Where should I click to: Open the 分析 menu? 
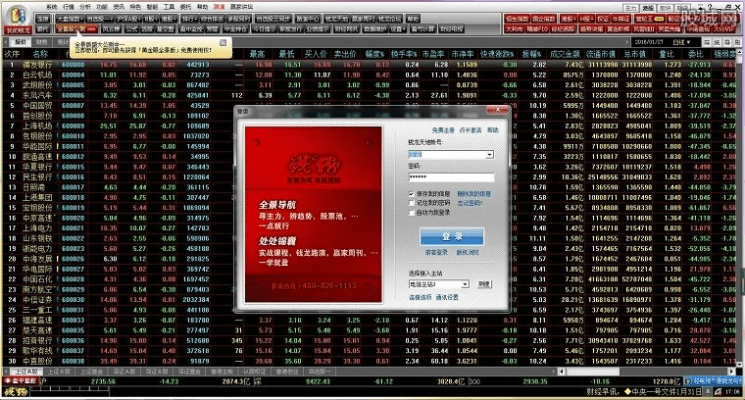[x=85, y=7]
